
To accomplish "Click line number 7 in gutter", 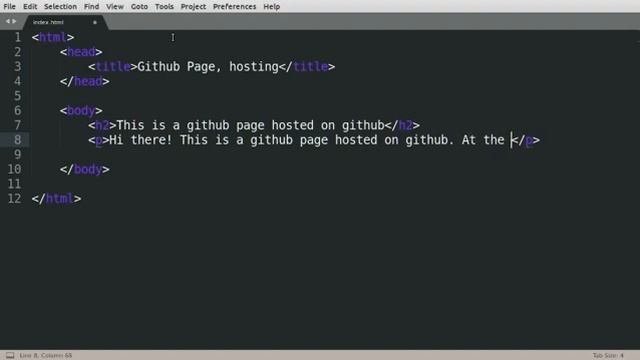I will point(18,125).
